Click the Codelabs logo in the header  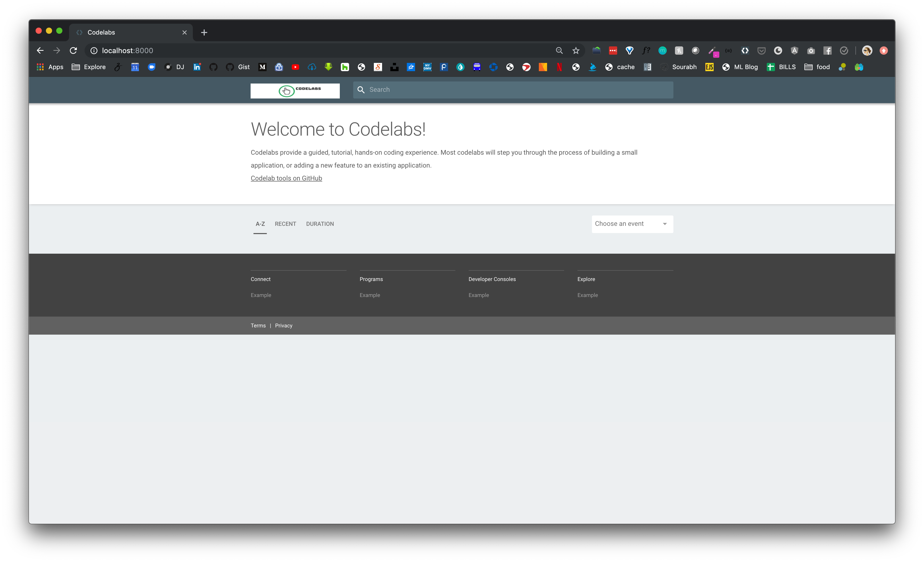[x=295, y=90]
